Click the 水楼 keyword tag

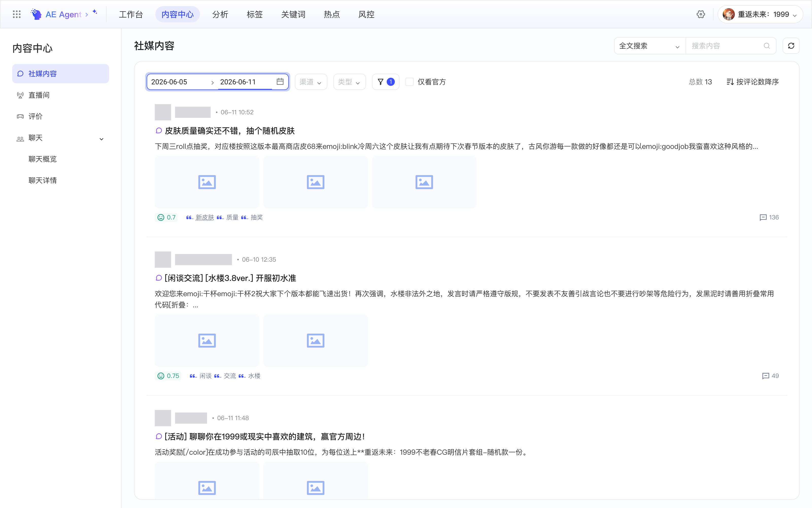pos(254,376)
